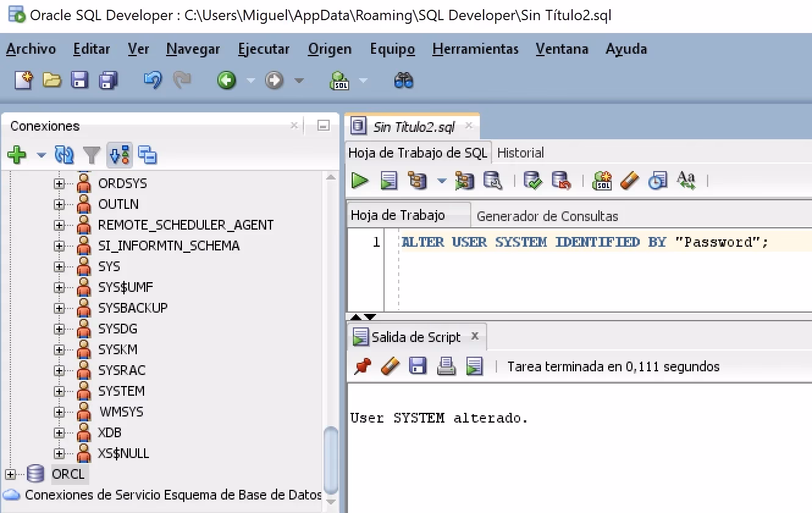
Task: Open the Explain Plan dropdown arrow
Action: [441, 181]
